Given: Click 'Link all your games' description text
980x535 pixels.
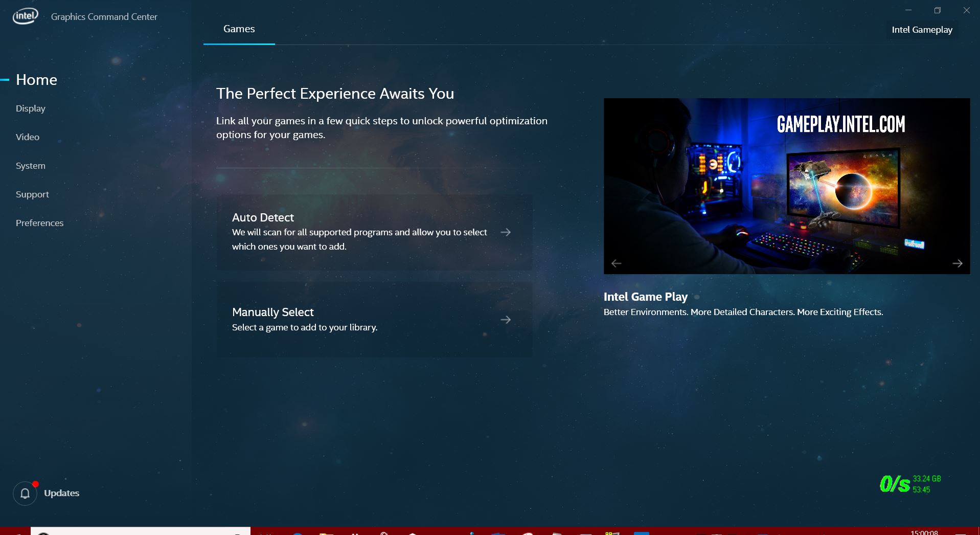Looking at the screenshot, I should pos(381,128).
